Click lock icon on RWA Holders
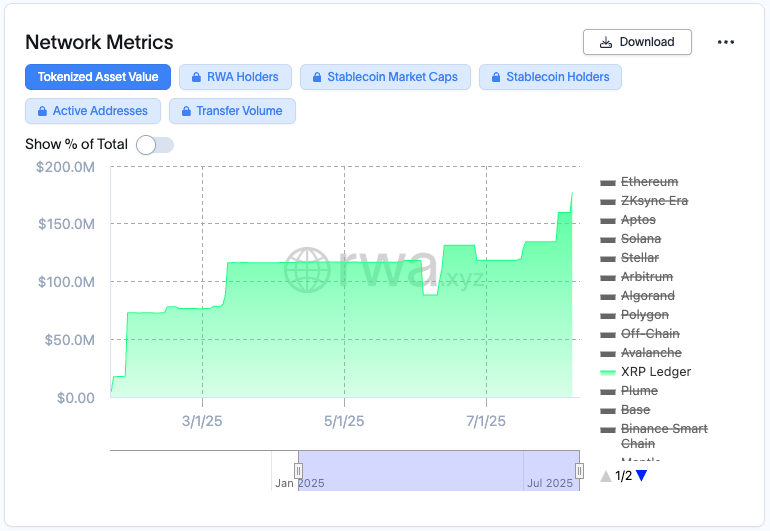Image resolution: width=770 pixels, height=531 pixels. 196,77
